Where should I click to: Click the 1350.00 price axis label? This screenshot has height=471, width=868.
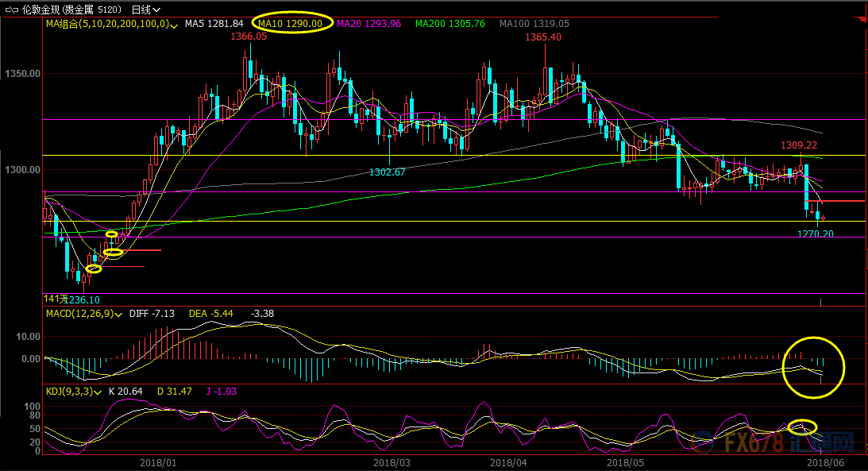click(x=23, y=74)
